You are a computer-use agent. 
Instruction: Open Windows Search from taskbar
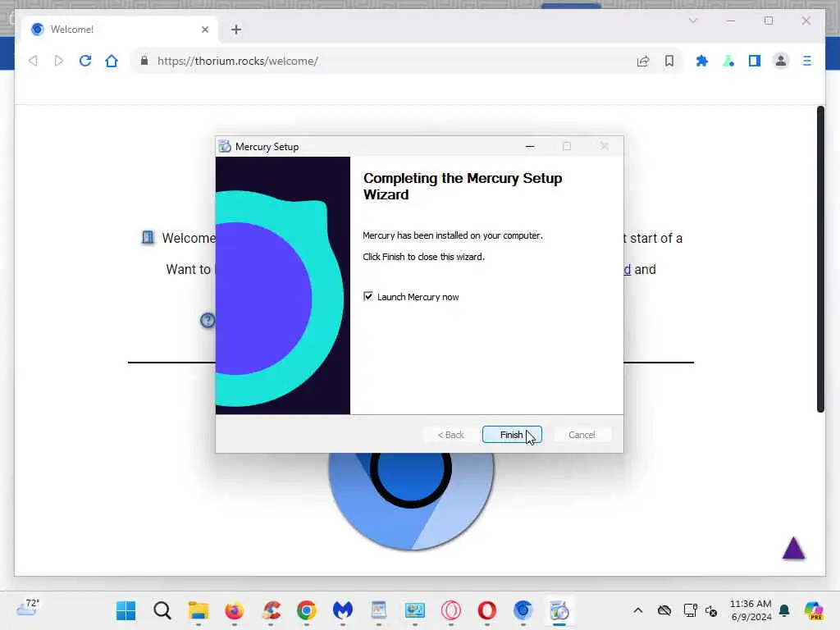pos(162,610)
